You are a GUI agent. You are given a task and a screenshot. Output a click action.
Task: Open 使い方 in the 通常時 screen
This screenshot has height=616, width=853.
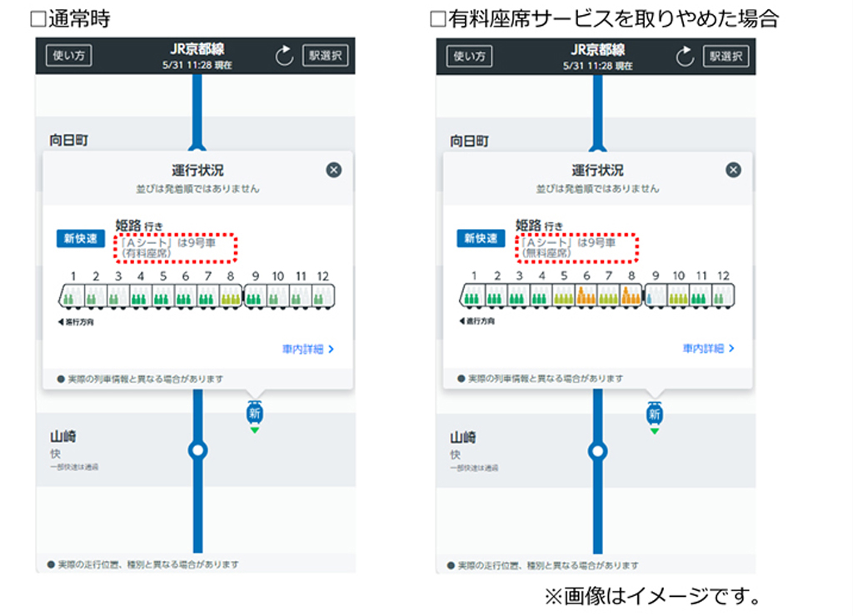68,56
